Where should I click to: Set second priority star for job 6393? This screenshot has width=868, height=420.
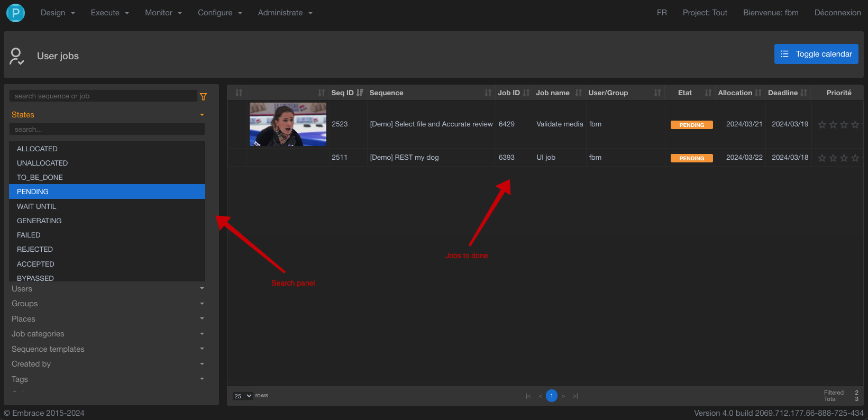(833, 158)
